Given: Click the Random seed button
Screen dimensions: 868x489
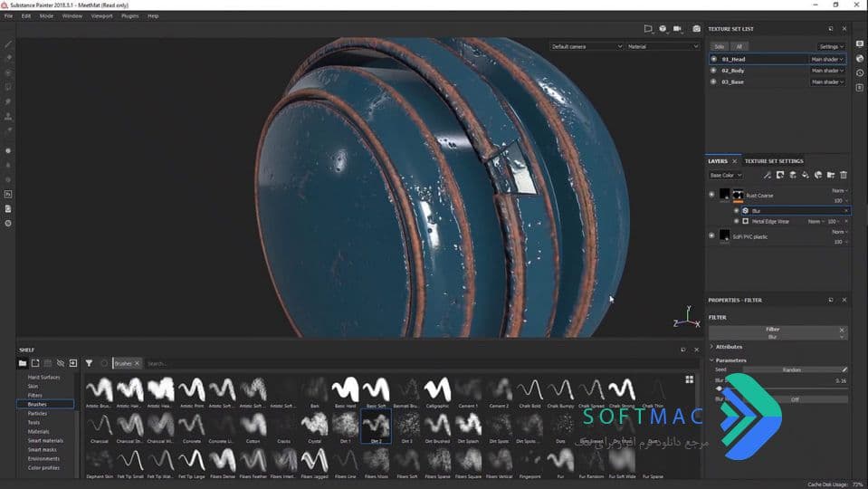Looking at the screenshot, I should [792, 369].
